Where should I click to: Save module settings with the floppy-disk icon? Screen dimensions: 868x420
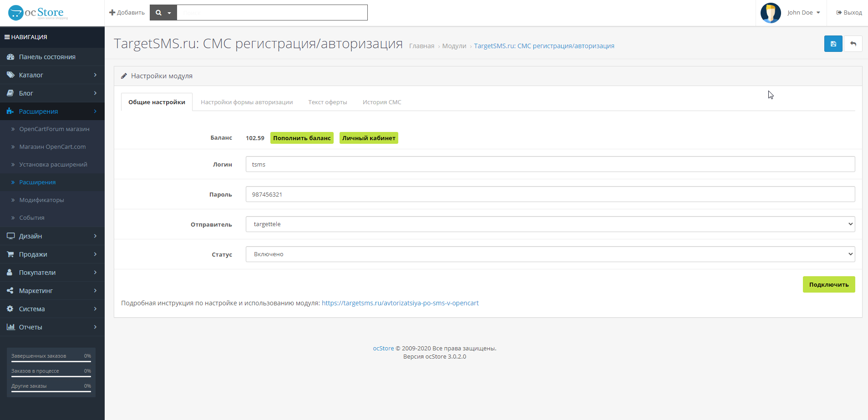(833, 44)
